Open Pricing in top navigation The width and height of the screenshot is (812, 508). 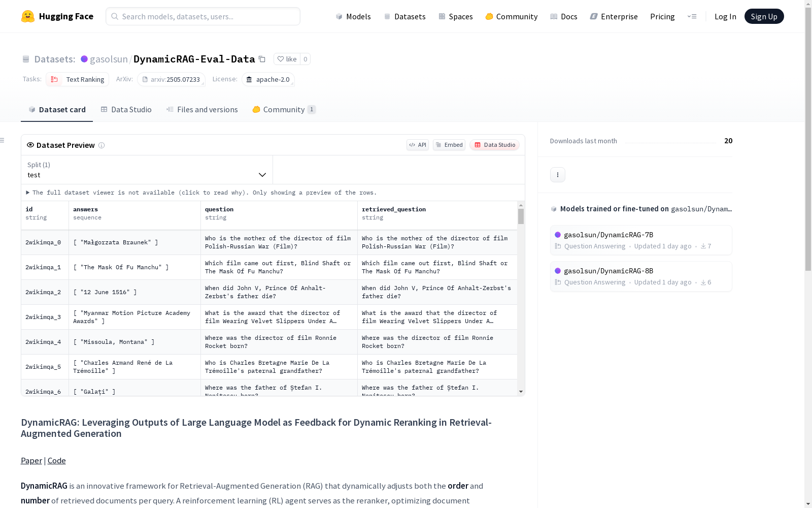[662, 16]
